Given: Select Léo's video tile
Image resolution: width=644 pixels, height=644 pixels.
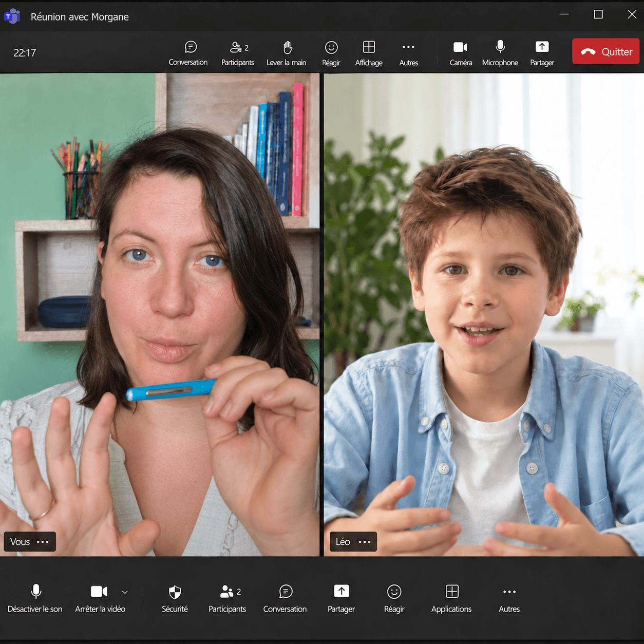Looking at the screenshot, I should pyautogui.click(x=484, y=314).
